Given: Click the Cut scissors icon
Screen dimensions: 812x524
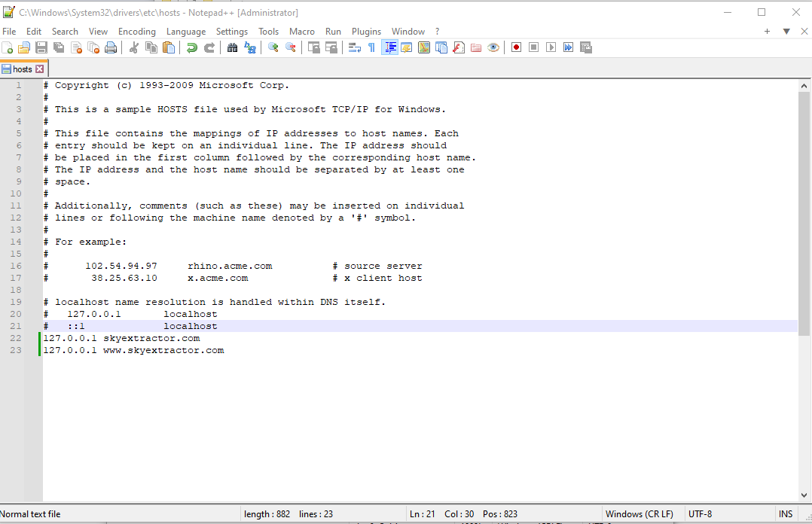Looking at the screenshot, I should point(133,47).
